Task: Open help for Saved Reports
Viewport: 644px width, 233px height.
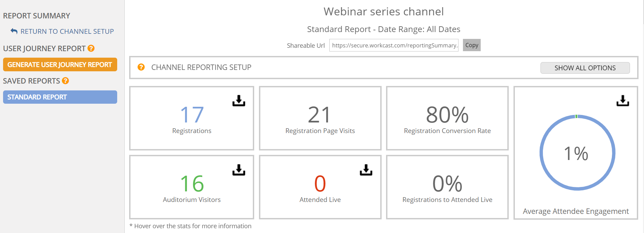Action: coord(65,81)
